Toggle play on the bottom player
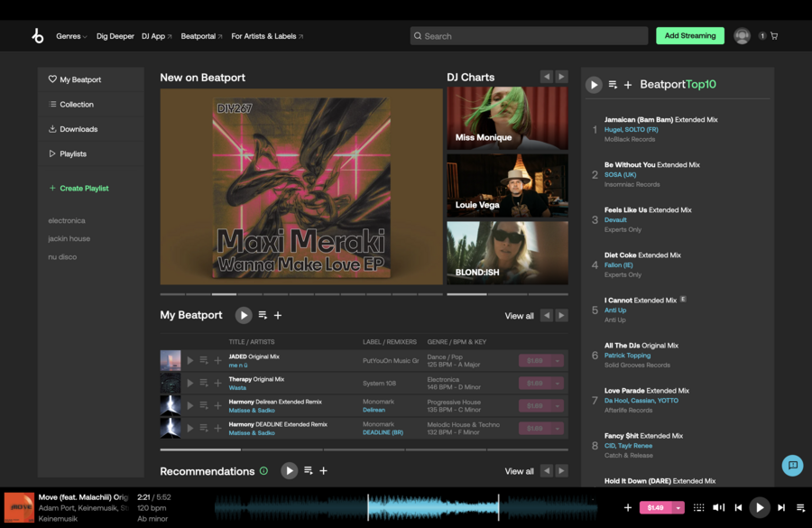This screenshot has height=528, width=812. coord(760,508)
